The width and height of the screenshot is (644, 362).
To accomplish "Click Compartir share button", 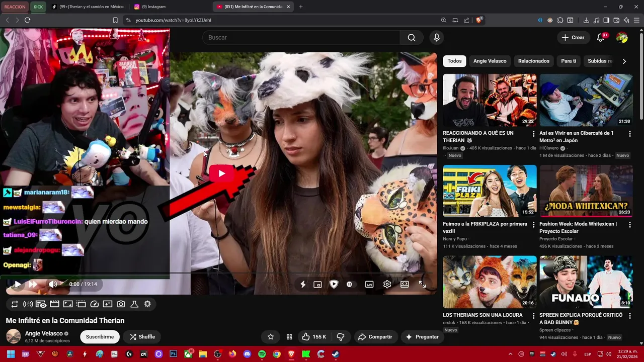I will pos(376,337).
